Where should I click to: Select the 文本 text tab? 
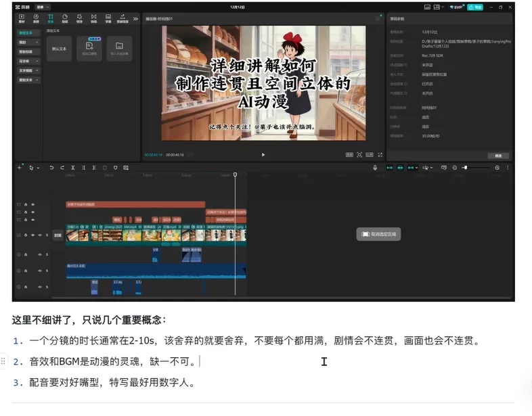pos(51,18)
